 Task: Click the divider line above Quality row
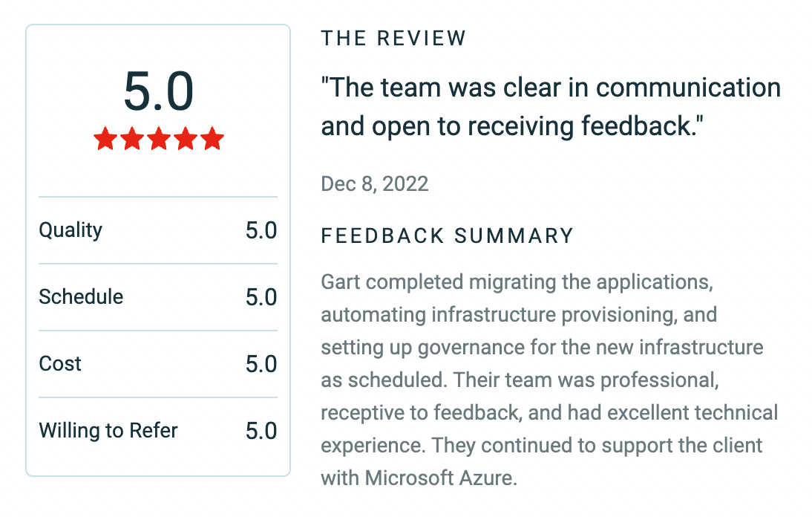pos(158,197)
